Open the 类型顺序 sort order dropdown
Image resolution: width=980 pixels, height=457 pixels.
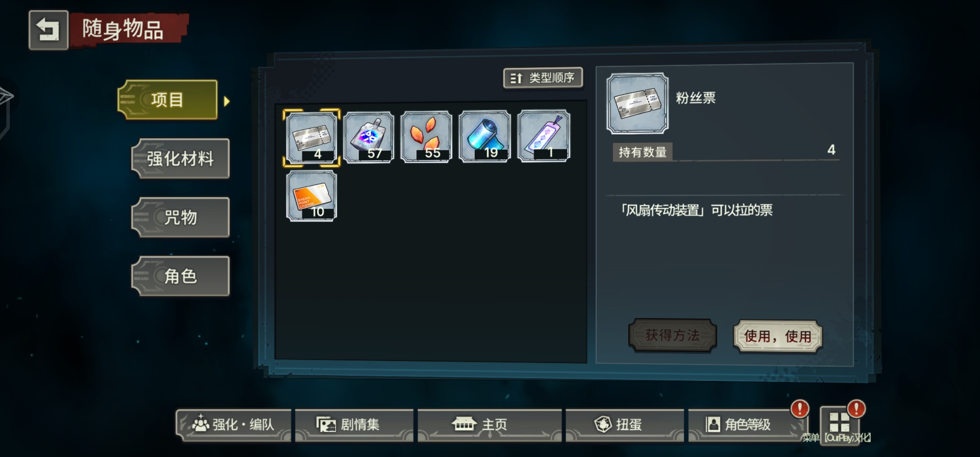pos(543,78)
